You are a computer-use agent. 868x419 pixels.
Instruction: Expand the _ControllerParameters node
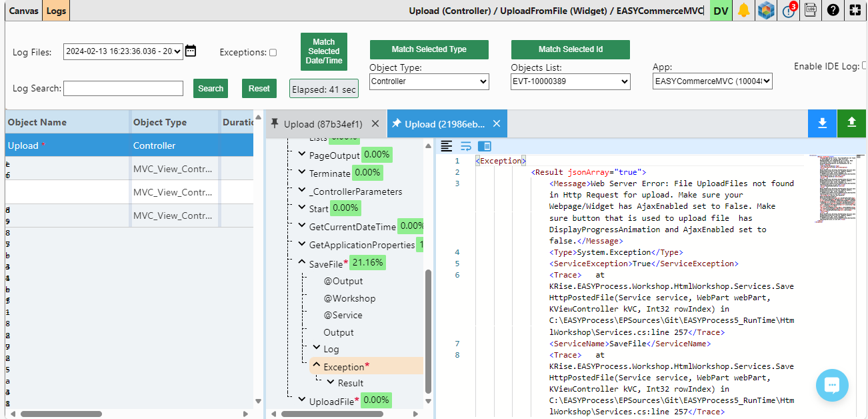(301, 191)
